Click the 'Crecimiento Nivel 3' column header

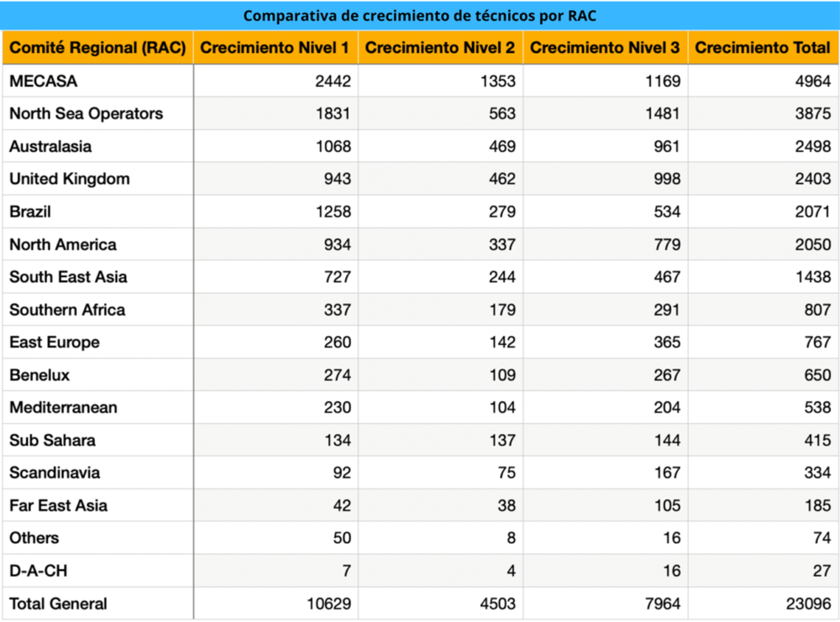[605, 48]
